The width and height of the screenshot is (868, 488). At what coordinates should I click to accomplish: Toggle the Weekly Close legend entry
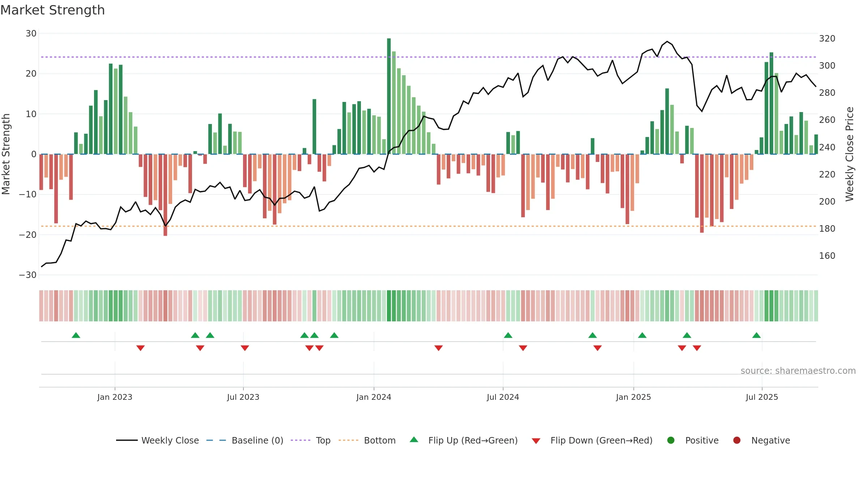158,440
